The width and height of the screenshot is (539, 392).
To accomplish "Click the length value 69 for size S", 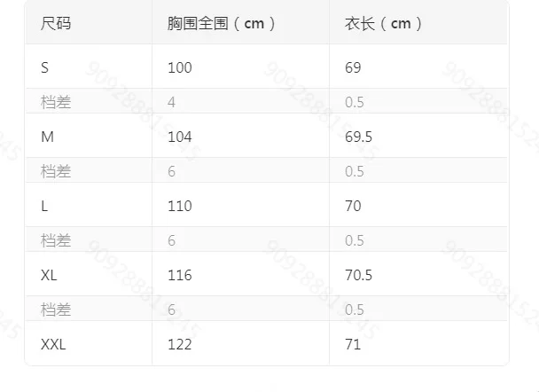I will [353, 67].
